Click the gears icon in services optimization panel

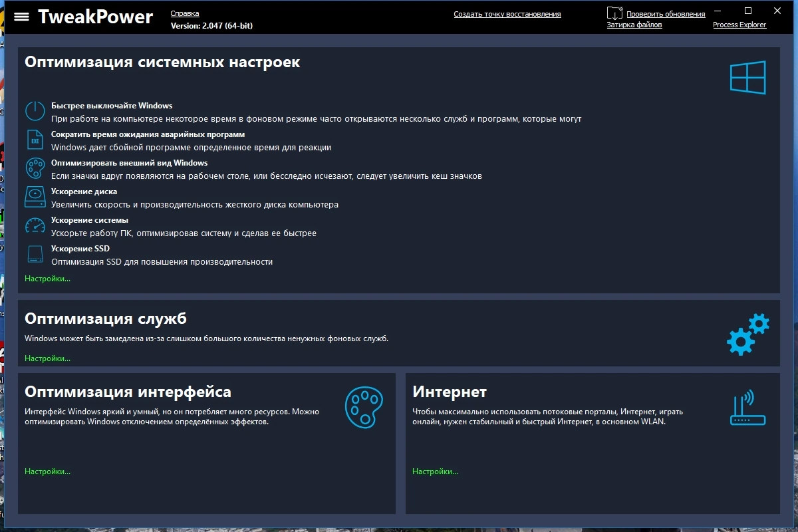click(747, 334)
